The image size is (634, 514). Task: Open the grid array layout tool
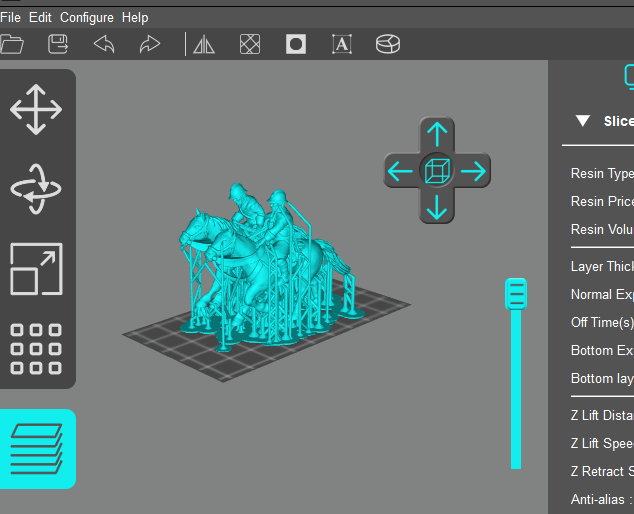[x=36, y=349]
